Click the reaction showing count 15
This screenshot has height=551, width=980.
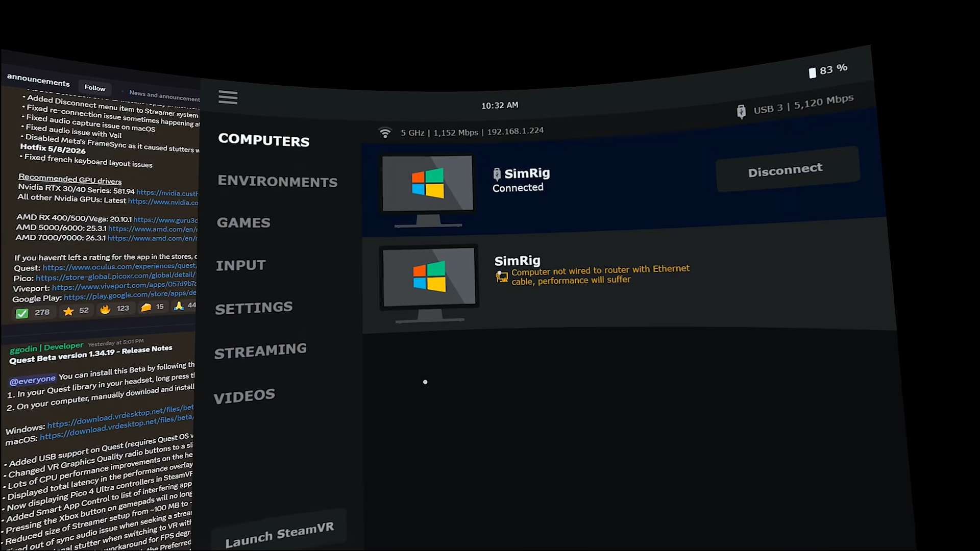(152, 307)
